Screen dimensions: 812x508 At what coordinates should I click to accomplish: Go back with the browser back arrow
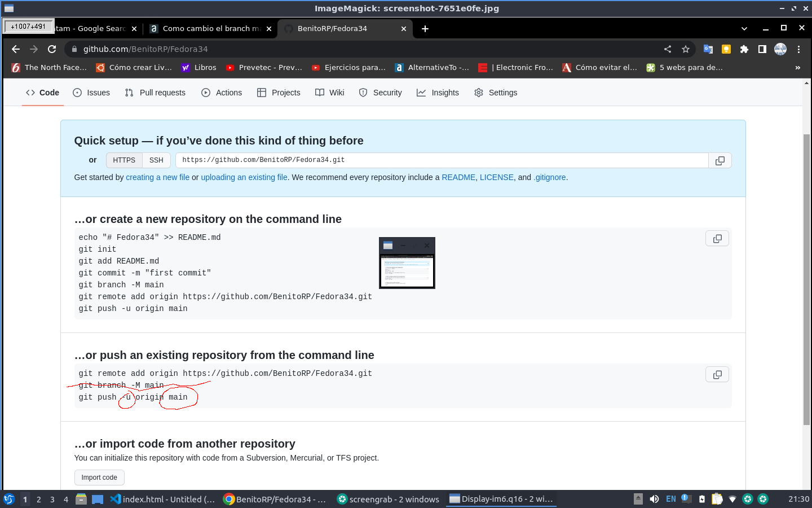[16, 49]
